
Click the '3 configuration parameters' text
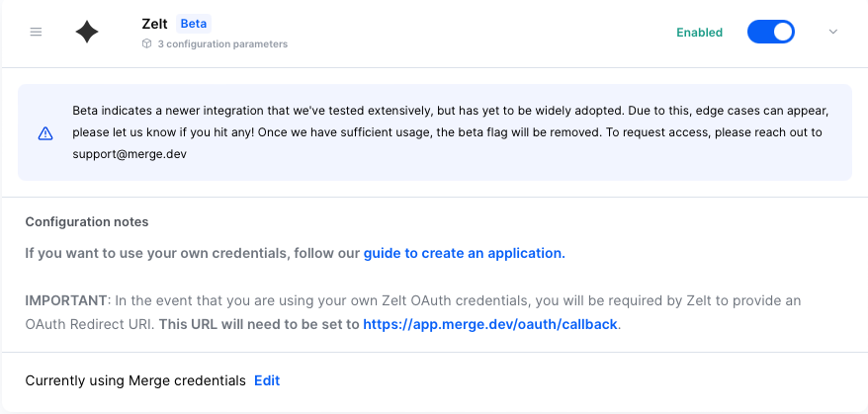tap(221, 43)
